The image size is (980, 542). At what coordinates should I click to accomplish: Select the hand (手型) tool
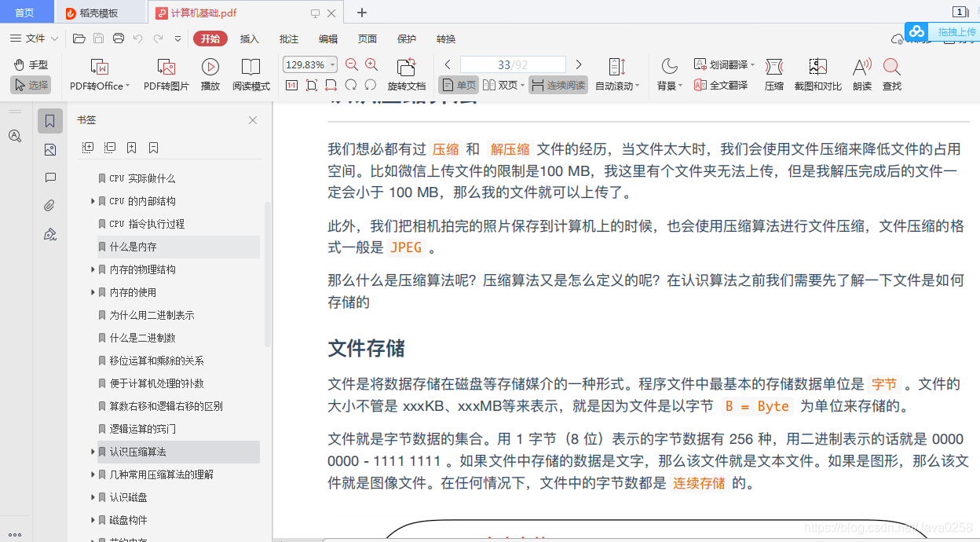31,64
